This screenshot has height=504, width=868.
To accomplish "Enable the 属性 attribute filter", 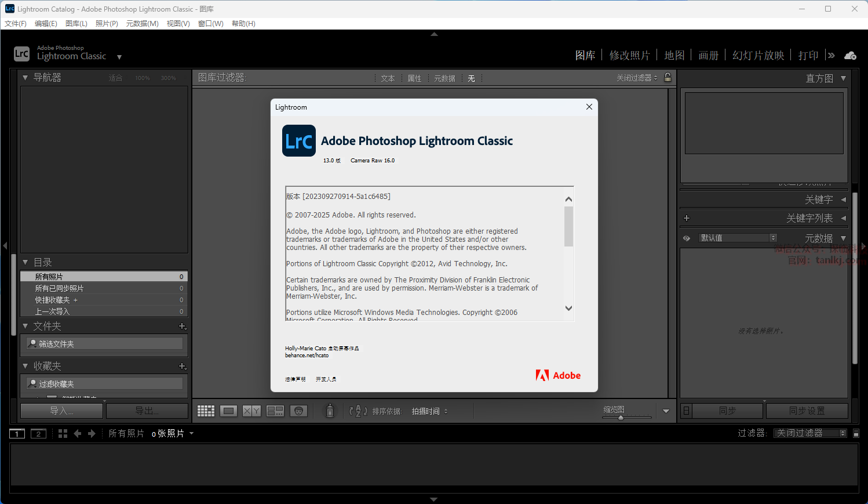I will point(414,78).
